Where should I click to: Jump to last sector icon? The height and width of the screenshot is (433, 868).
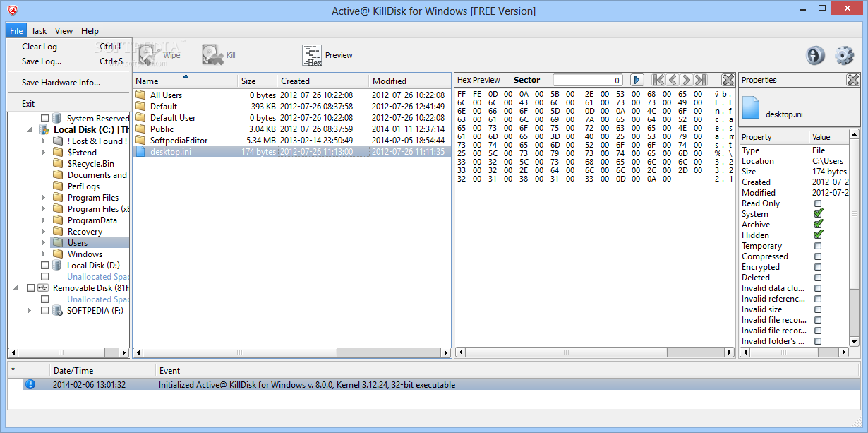700,80
